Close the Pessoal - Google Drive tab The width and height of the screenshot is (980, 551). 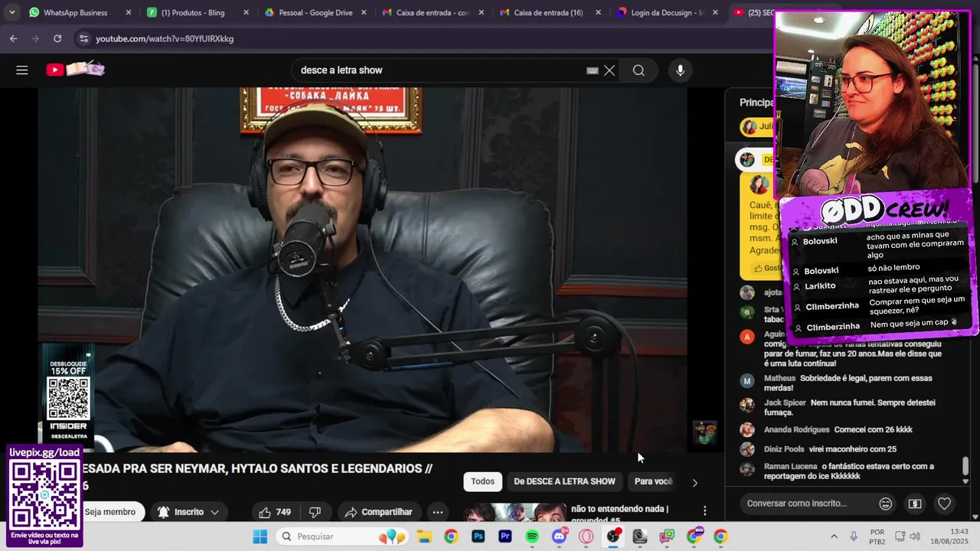363,12
